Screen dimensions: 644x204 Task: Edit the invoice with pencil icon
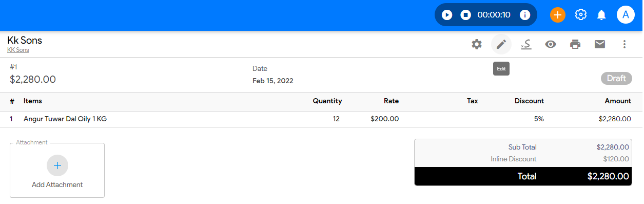(x=501, y=44)
